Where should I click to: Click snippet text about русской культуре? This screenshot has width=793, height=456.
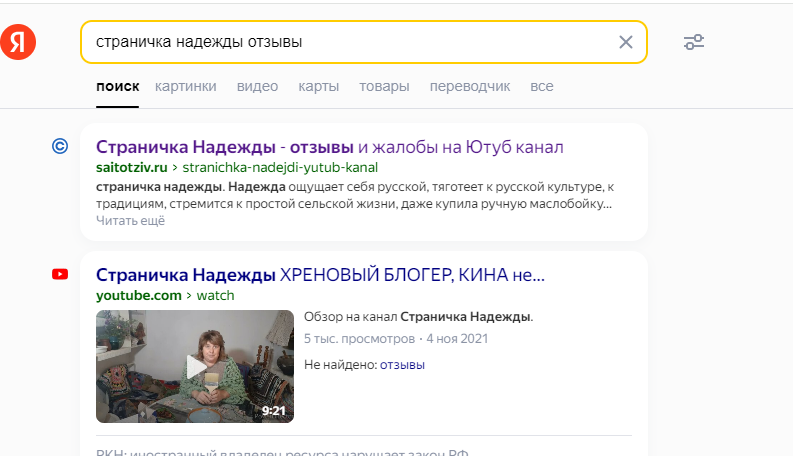pyautogui.click(x=354, y=195)
